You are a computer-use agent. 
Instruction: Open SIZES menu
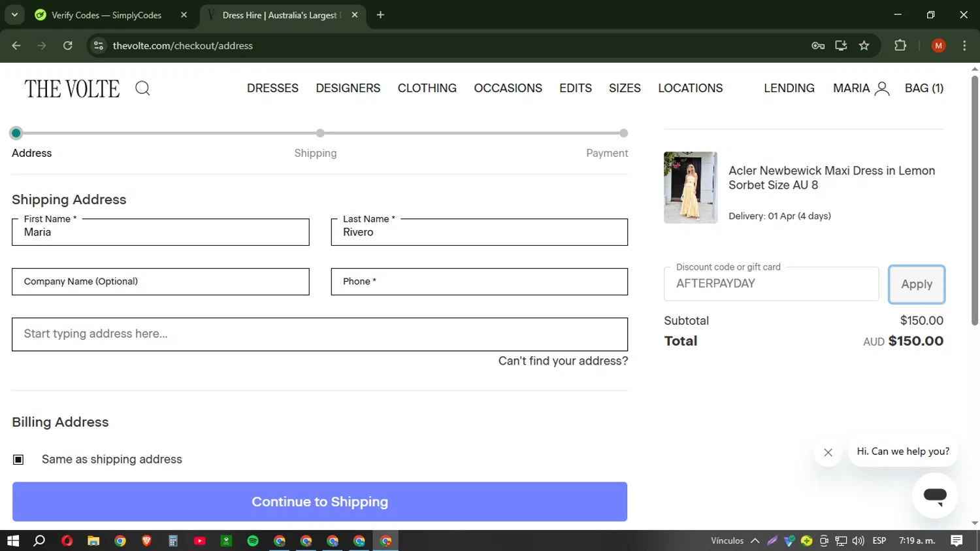pyautogui.click(x=625, y=88)
